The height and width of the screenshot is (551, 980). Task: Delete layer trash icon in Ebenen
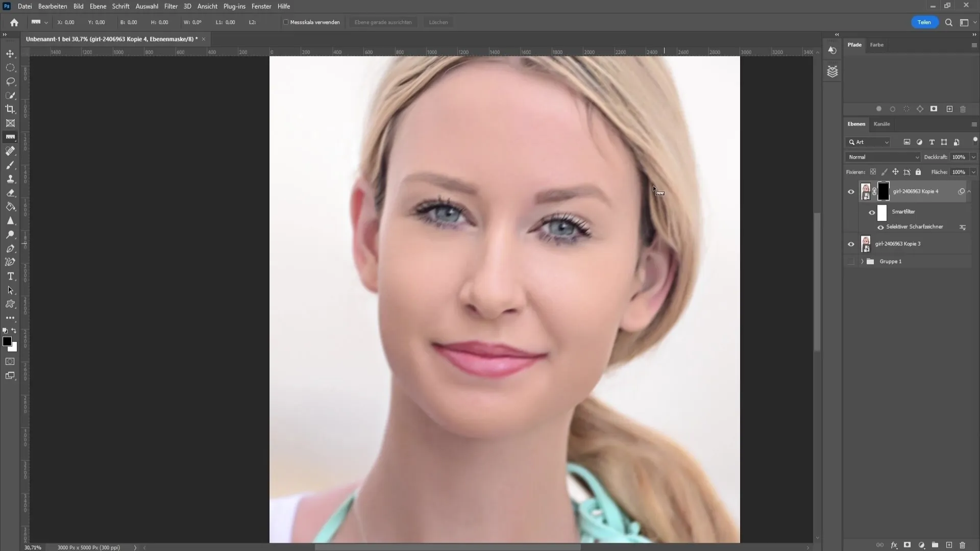[x=963, y=545]
